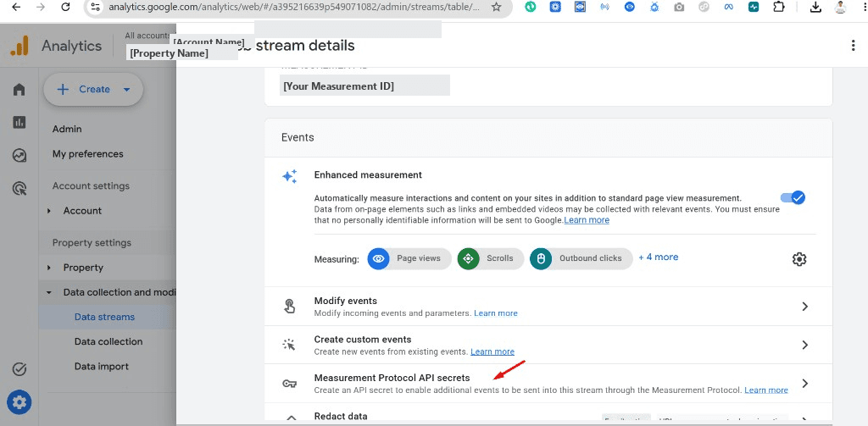Screen dimensions: 868x426
Task: Open Advertising from the sidebar cursor-target icon
Action: click(19, 189)
